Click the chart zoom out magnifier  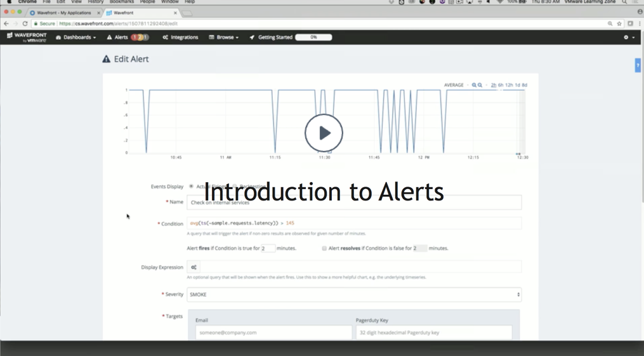click(x=480, y=85)
